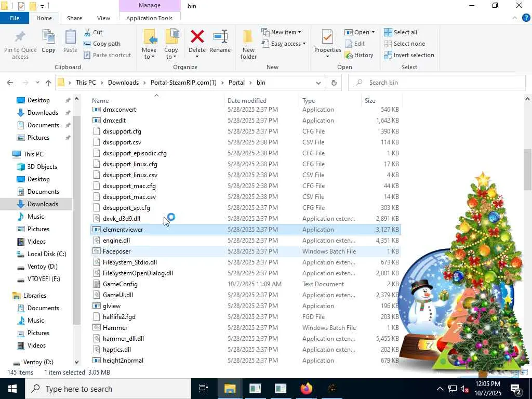
Task: Click the Pin to Quick access icon
Action: pyautogui.click(x=20, y=37)
